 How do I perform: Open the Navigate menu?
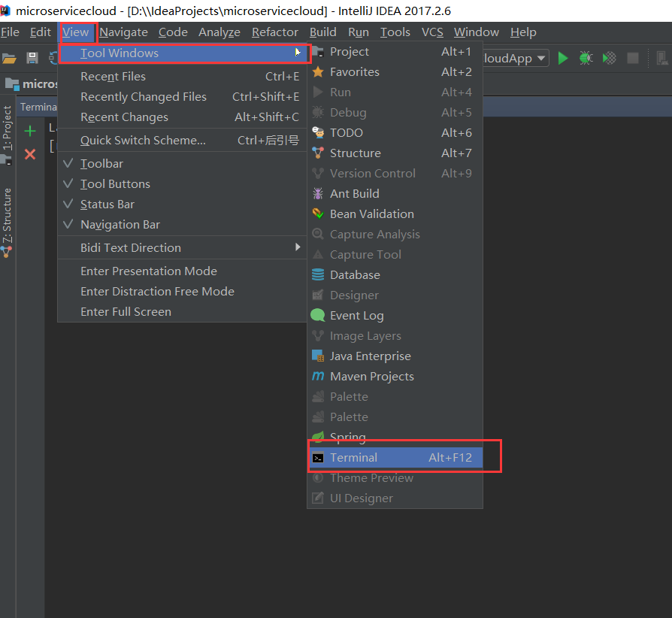point(123,32)
